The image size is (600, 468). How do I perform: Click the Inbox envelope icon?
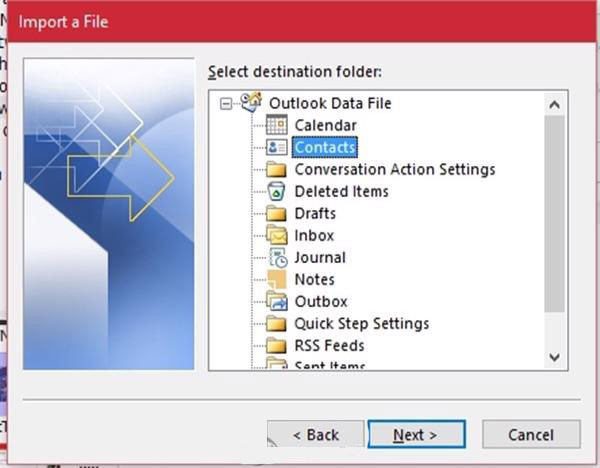tap(277, 235)
